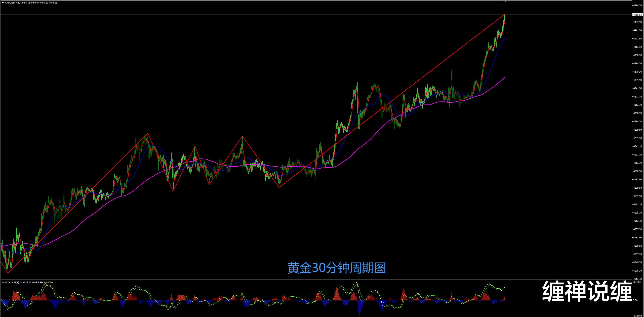Click the first red zigzag peak near 4262
The height and width of the screenshot is (317, 644).
pos(148,133)
